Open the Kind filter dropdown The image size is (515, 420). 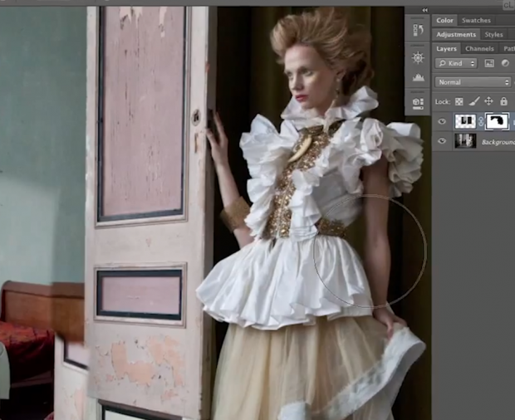(x=456, y=63)
